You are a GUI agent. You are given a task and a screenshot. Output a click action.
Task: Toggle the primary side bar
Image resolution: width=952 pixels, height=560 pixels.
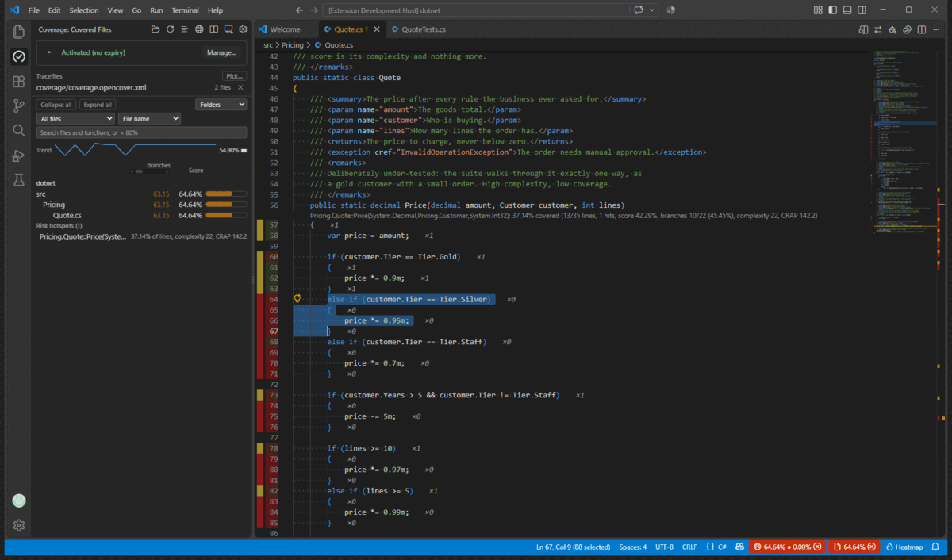(833, 10)
